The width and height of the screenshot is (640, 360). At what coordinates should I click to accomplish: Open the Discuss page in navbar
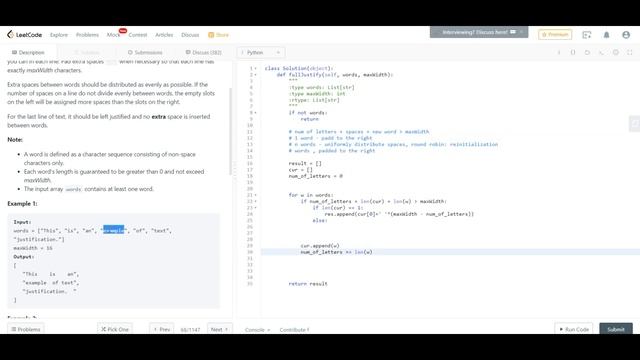click(190, 35)
